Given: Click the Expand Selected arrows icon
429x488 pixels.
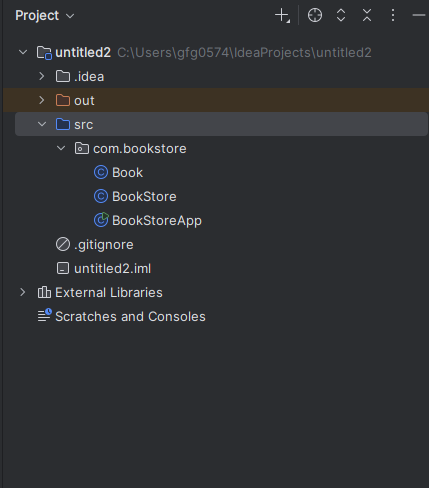Looking at the screenshot, I should [x=341, y=15].
